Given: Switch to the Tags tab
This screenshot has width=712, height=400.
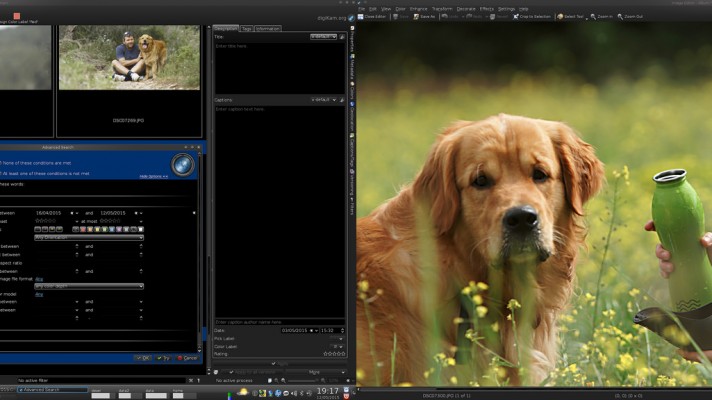Looking at the screenshot, I should tap(246, 29).
